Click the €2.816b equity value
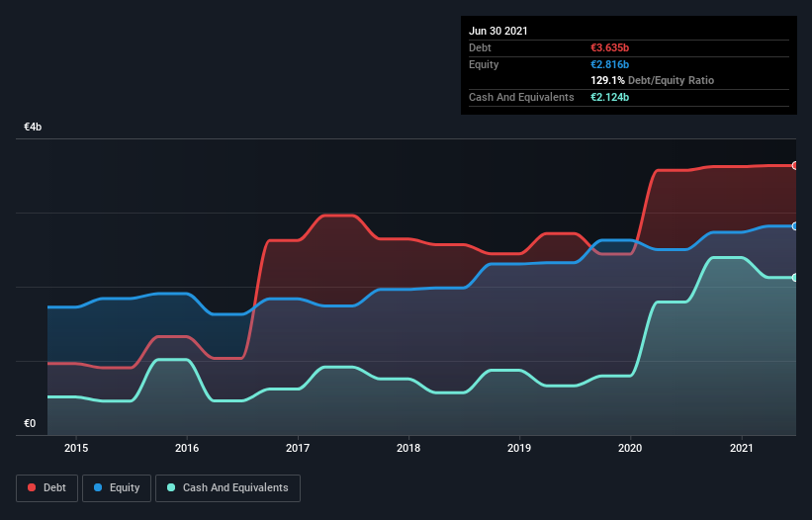 pyautogui.click(x=609, y=64)
